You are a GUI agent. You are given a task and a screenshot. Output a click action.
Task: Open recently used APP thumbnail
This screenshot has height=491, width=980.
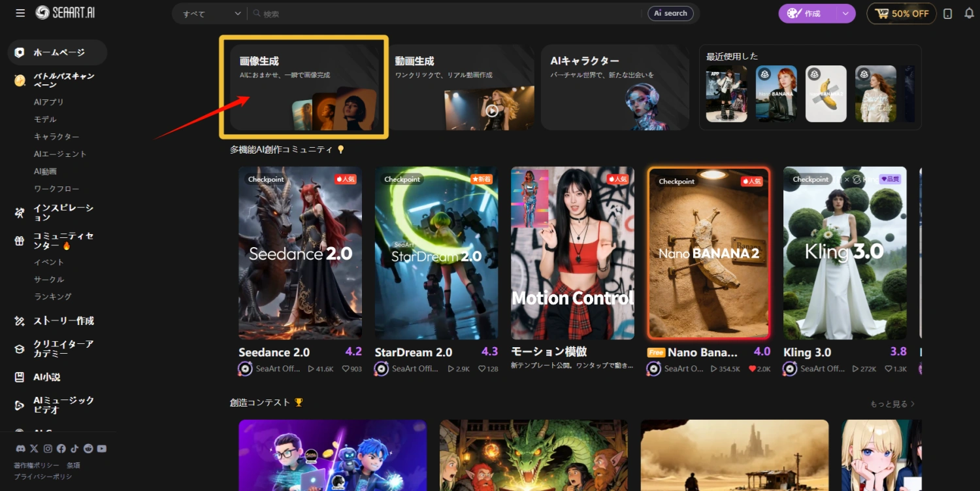point(727,93)
